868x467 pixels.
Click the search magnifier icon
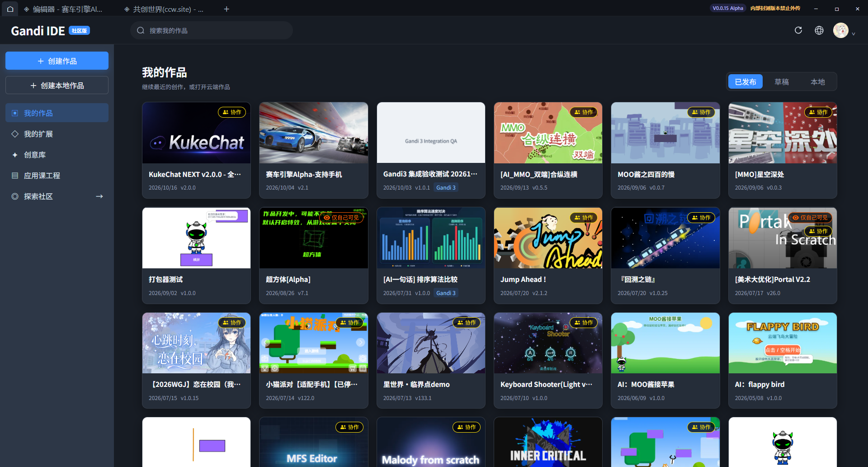141,30
